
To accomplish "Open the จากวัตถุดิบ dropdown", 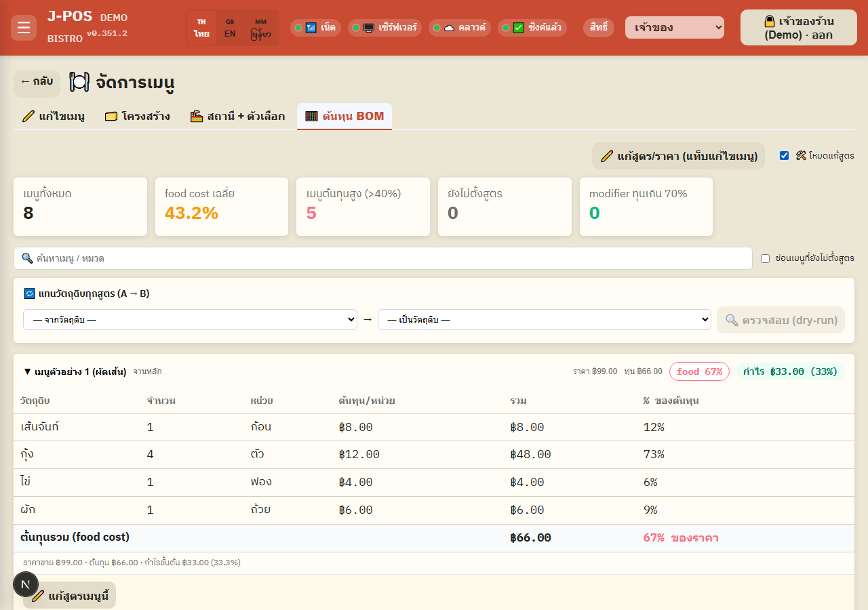I will click(190, 320).
